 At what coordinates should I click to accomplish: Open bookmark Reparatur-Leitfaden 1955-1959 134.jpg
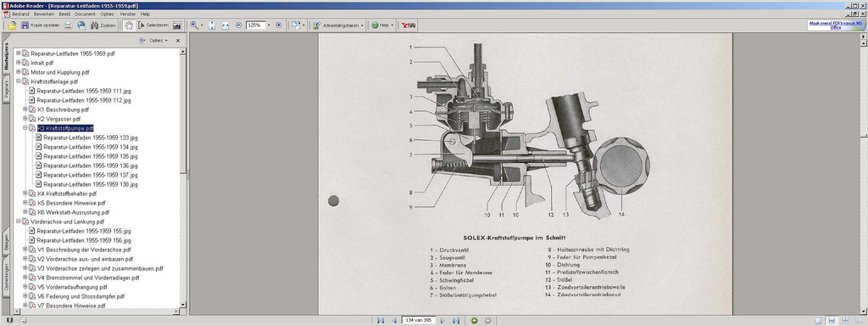[x=90, y=147]
